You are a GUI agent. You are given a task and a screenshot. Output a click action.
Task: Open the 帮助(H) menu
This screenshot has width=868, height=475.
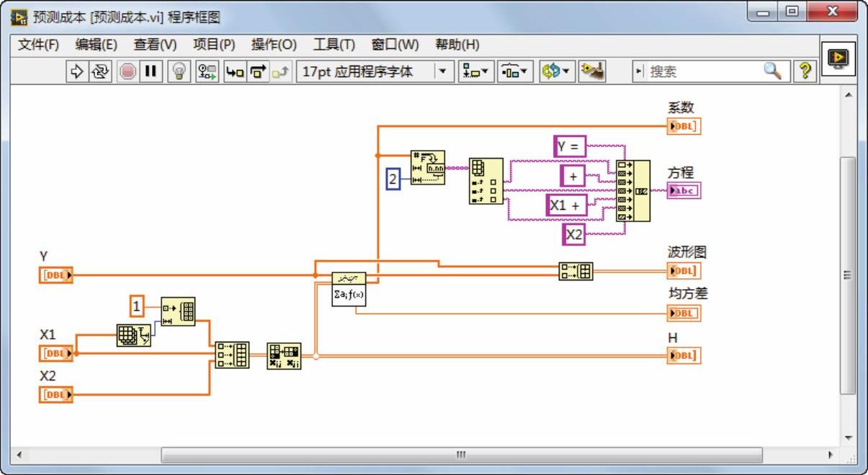[457, 44]
